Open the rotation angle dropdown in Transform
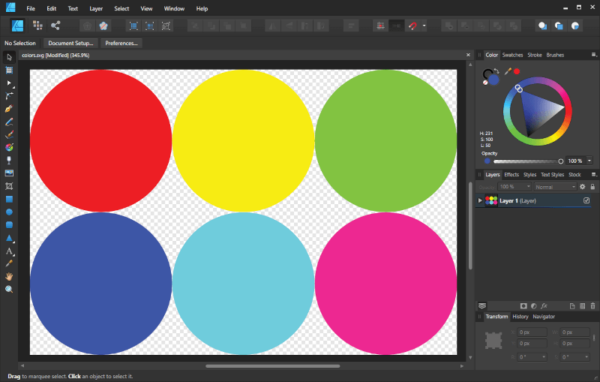Image resolution: width=600 pixels, height=382 pixels. (x=544, y=357)
